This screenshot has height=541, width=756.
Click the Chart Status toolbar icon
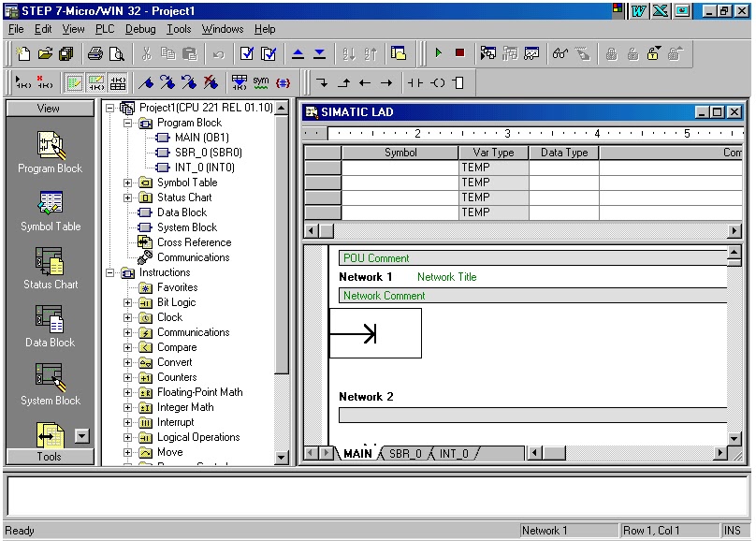(531, 53)
